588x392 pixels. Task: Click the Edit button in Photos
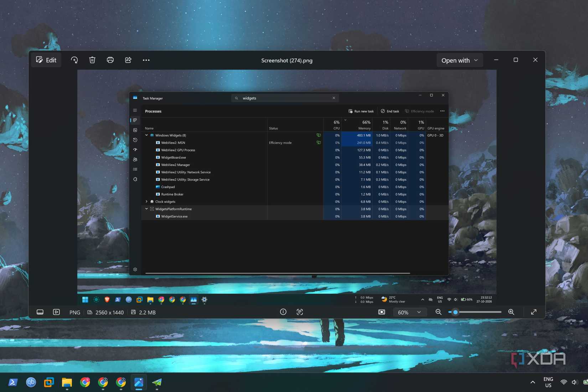tap(46, 60)
